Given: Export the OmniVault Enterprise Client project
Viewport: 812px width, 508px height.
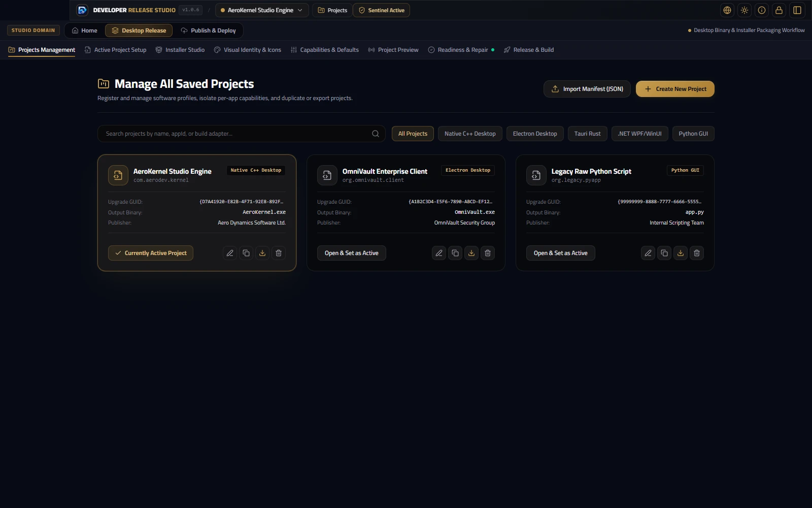Looking at the screenshot, I should tap(471, 253).
